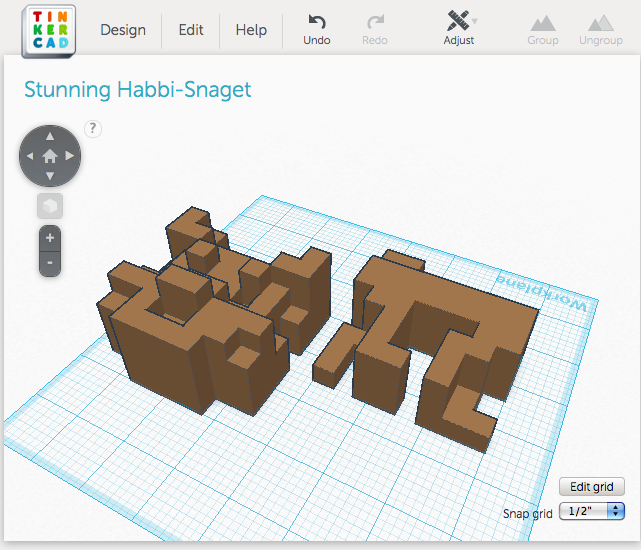Open the view controls help question mark
Image resolution: width=641 pixels, height=550 pixels.
tap(93, 129)
